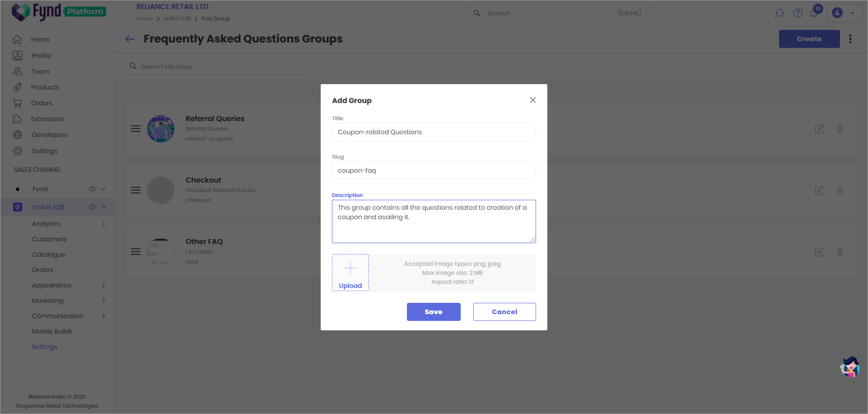Expand the Fynd sales channel chevron
The width and height of the screenshot is (868, 414).
point(103,189)
